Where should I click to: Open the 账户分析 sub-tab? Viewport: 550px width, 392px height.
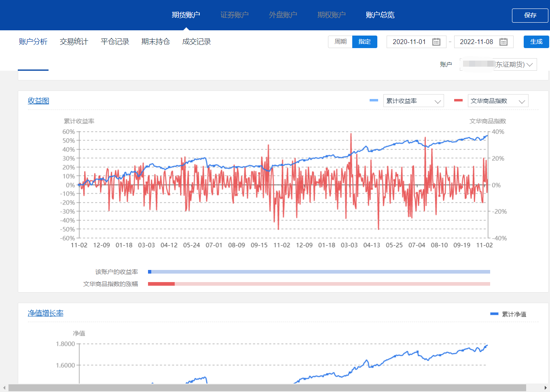(33, 42)
